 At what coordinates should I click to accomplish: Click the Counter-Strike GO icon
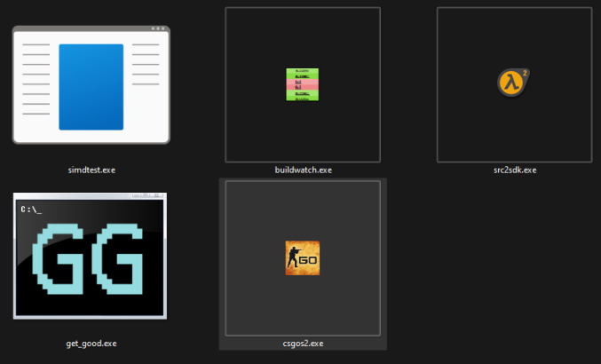(302, 257)
